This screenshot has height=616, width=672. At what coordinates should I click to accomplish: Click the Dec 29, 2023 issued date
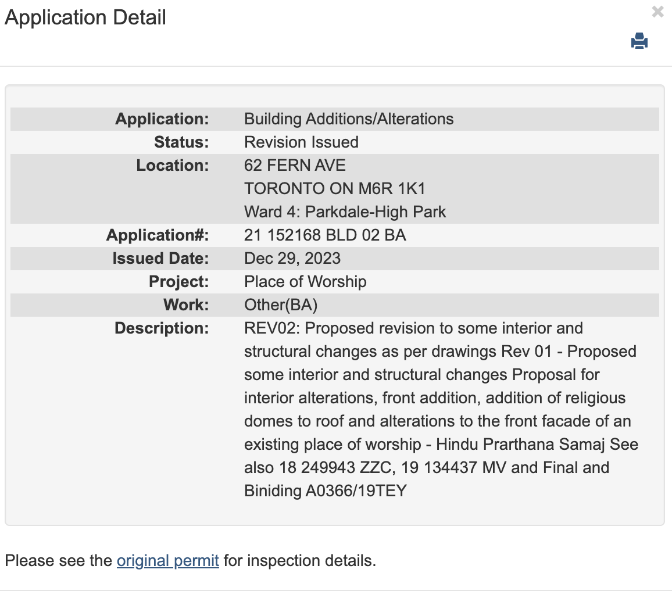point(292,259)
